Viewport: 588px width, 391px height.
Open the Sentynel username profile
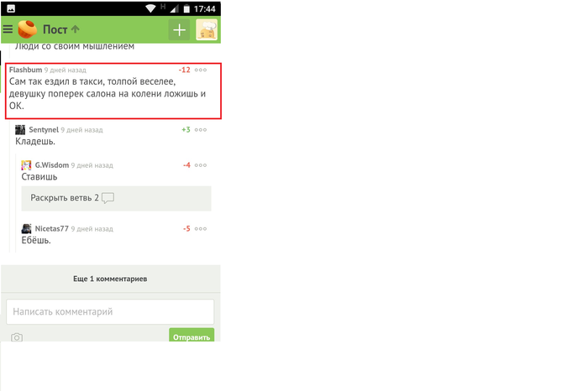click(44, 130)
